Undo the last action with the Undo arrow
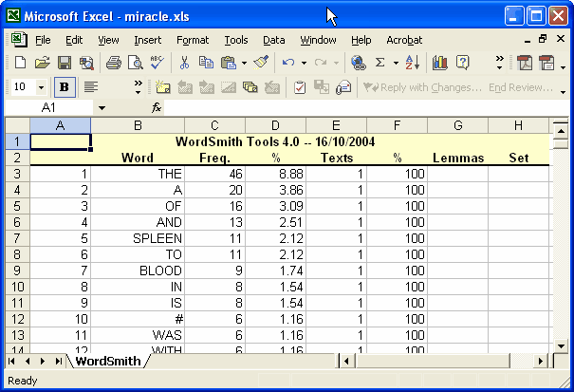Image resolution: width=574 pixels, height=392 pixels. [288, 63]
